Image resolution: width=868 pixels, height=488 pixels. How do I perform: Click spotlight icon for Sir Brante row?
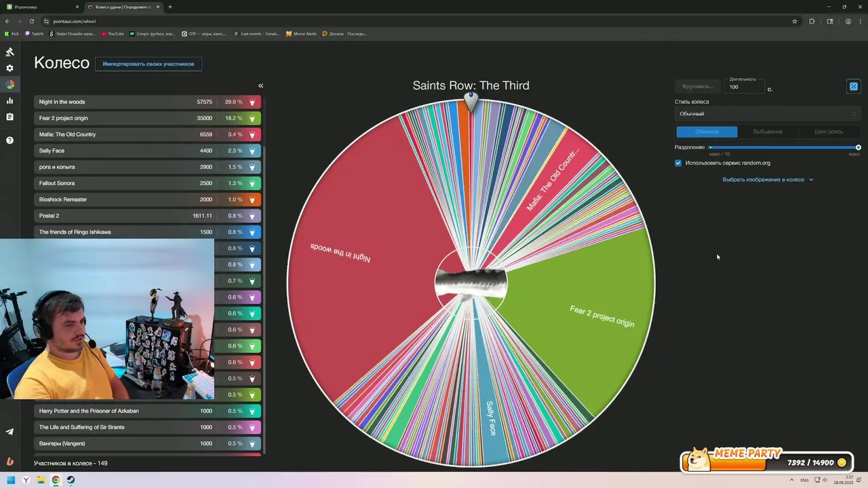252,427
